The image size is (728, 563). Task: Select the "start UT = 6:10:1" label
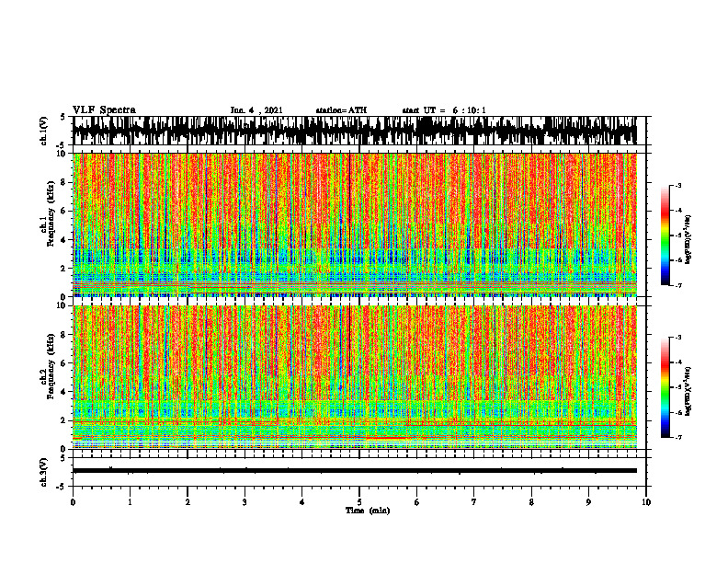coord(444,110)
